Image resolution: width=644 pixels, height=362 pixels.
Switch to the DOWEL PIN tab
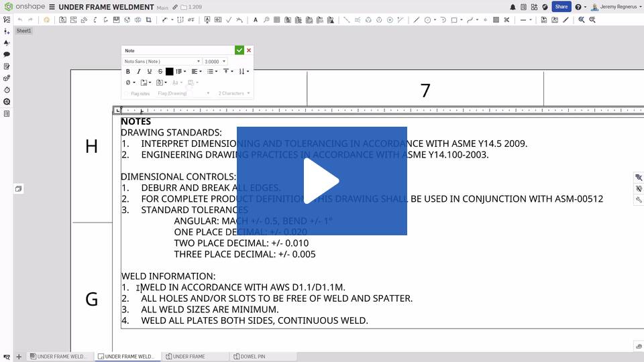[x=263, y=357]
